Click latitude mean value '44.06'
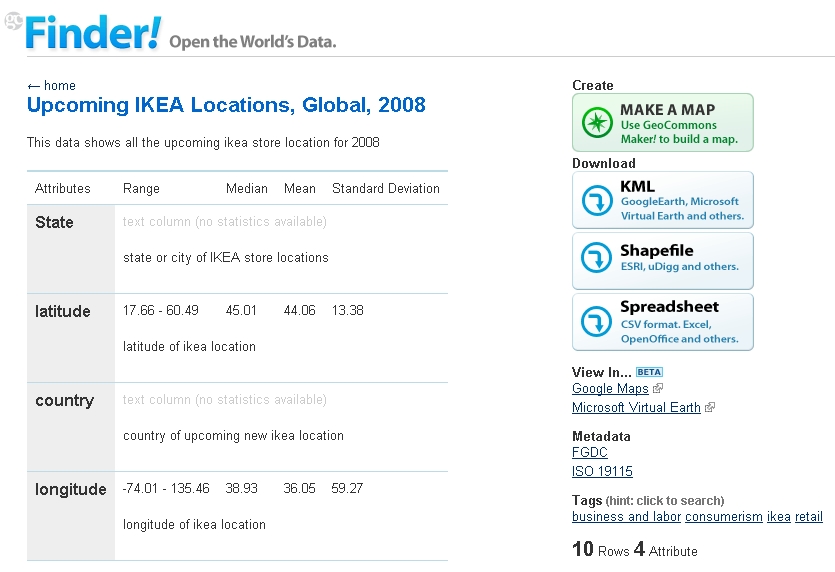 click(300, 310)
